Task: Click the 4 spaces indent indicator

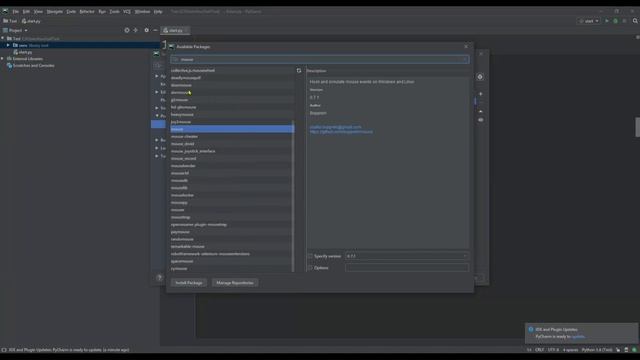Action: [570, 350]
